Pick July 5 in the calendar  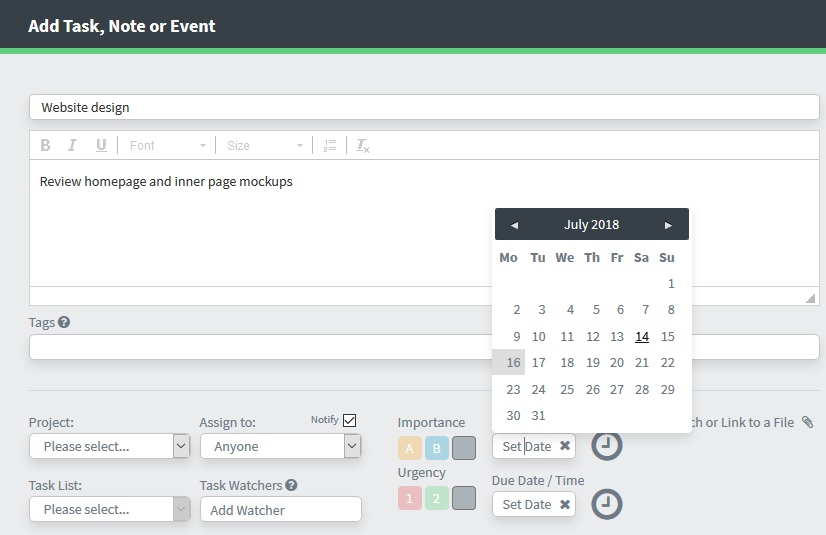click(x=596, y=310)
